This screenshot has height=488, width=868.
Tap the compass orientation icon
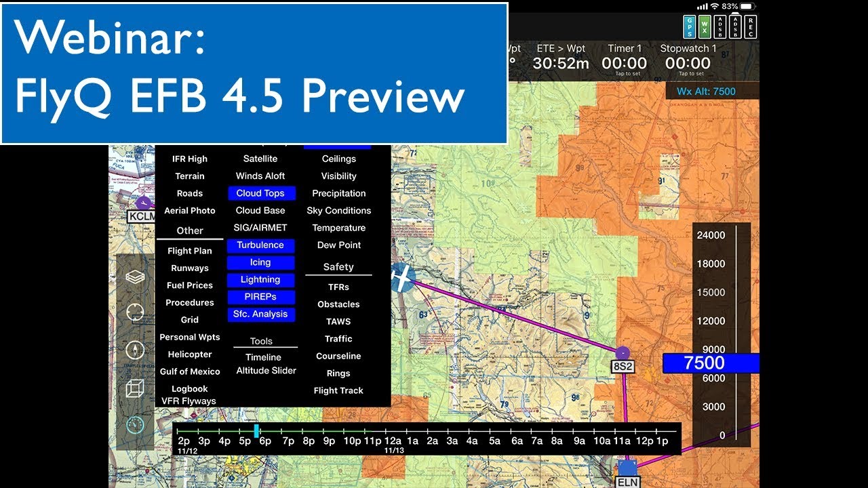click(135, 350)
